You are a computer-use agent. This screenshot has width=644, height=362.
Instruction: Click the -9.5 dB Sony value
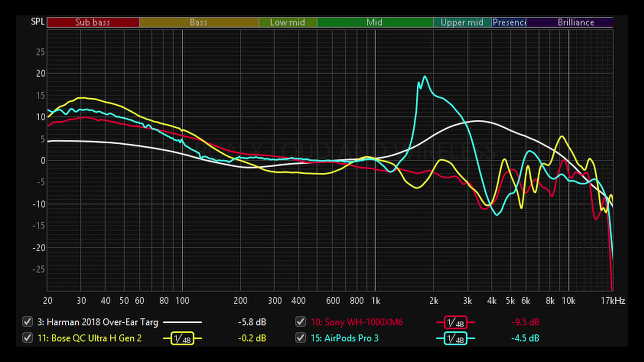point(525,322)
